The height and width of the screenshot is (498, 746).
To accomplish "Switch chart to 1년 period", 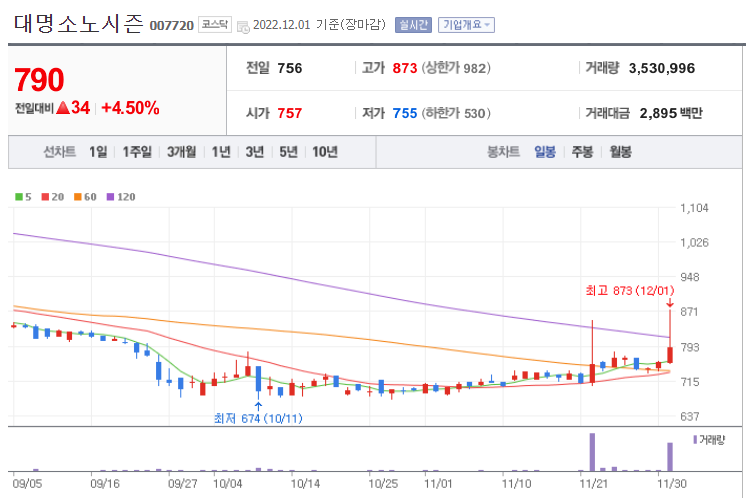I will 221,152.
